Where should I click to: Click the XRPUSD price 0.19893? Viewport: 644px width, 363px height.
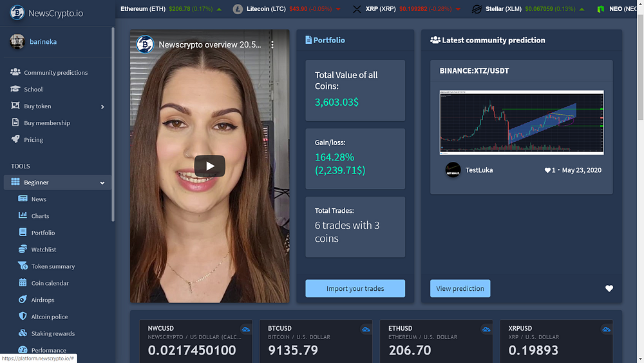[533, 350]
